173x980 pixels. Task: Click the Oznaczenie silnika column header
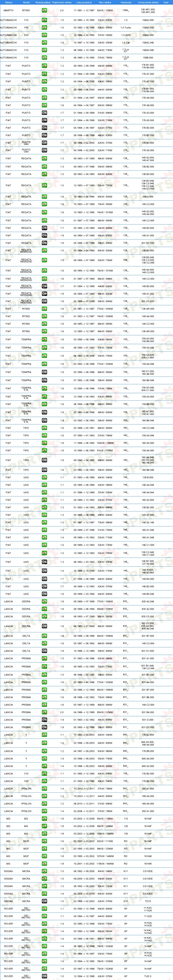pyautogui.click(x=148, y=2)
